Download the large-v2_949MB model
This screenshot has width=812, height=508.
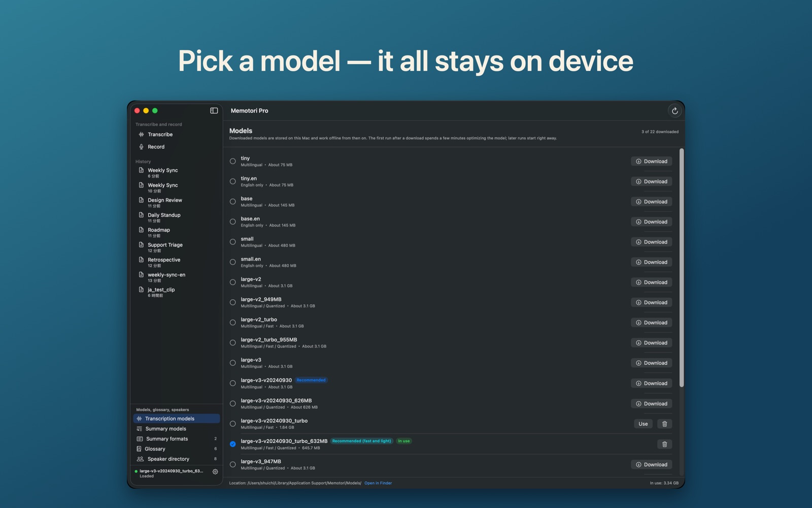pos(652,302)
